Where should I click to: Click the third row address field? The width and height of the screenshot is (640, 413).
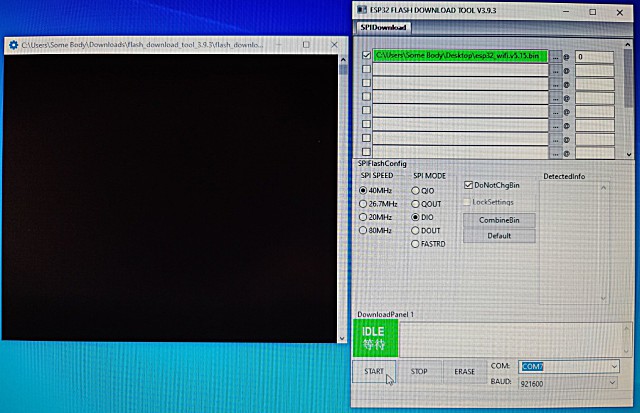[594, 84]
